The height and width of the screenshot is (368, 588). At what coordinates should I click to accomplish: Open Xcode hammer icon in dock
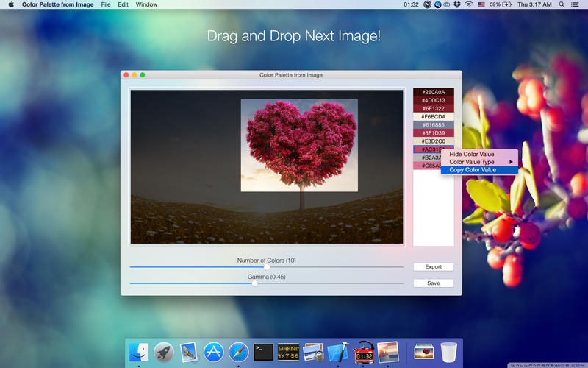(338, 352)
